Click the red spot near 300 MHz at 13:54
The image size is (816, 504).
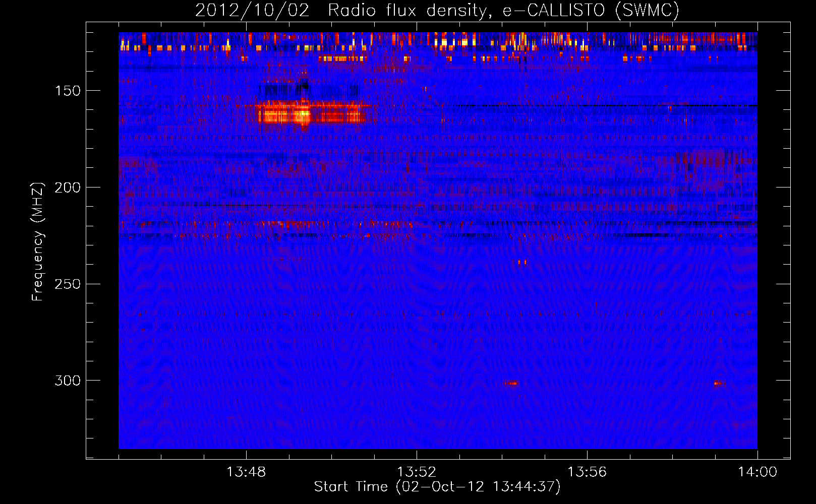511,384
